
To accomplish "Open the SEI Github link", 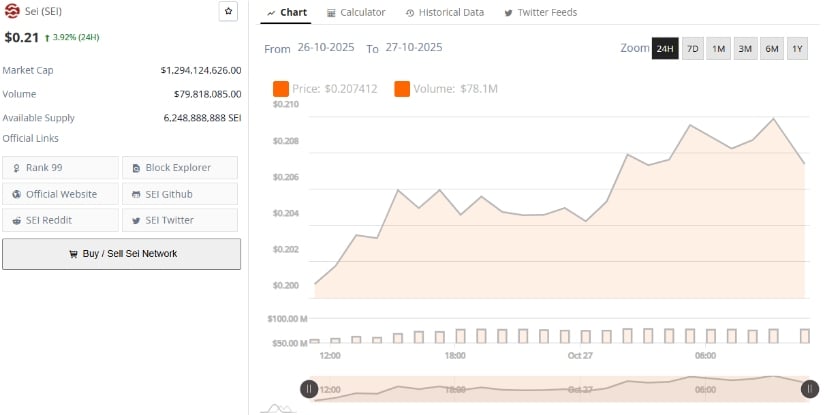I will click(x=180, y=194).
